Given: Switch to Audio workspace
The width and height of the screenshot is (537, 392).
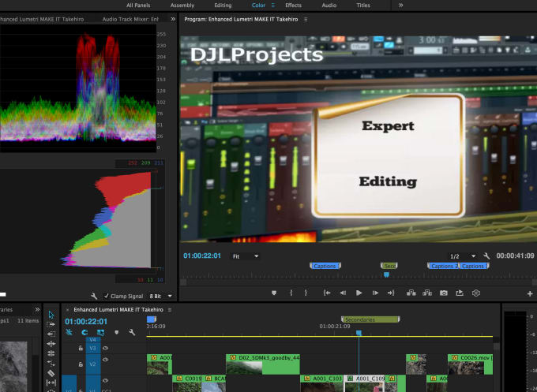Looking at the screenshot, I should click(x=329, y=6).
